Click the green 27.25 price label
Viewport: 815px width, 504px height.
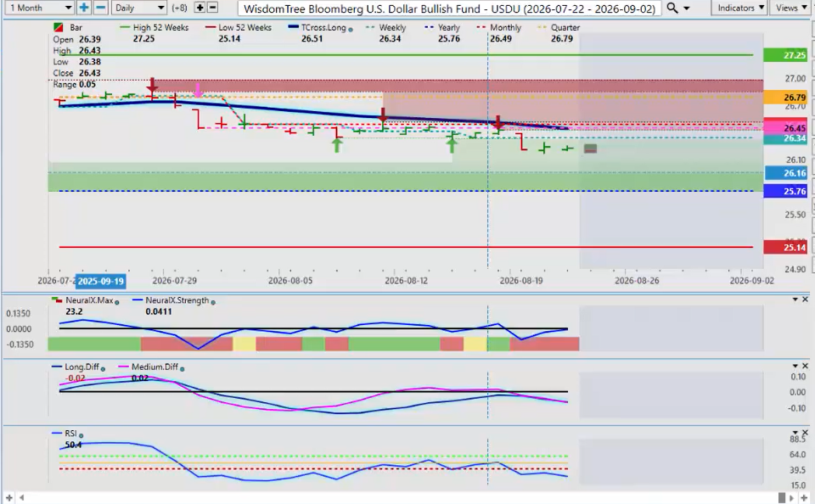tap(784, 55)
